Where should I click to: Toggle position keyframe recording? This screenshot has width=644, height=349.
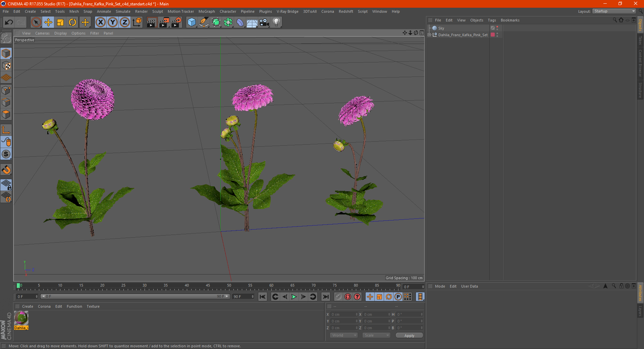click(370, 297)
